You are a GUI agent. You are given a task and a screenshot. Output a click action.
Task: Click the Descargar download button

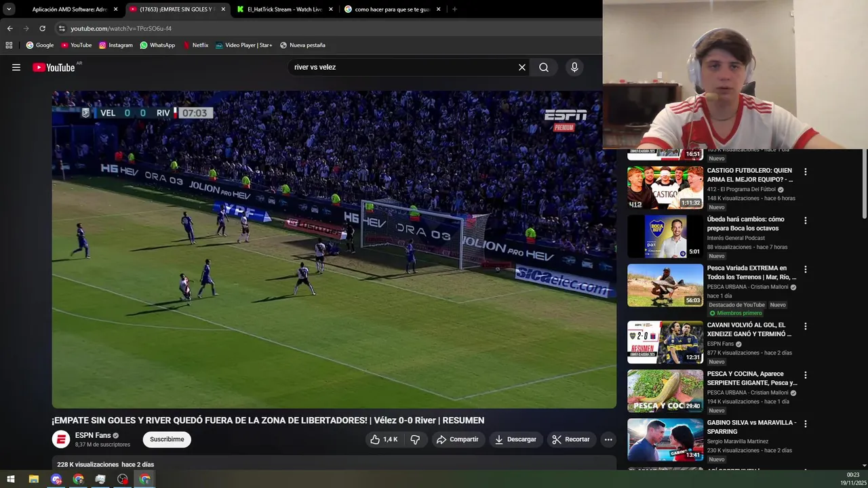[516, 439]
